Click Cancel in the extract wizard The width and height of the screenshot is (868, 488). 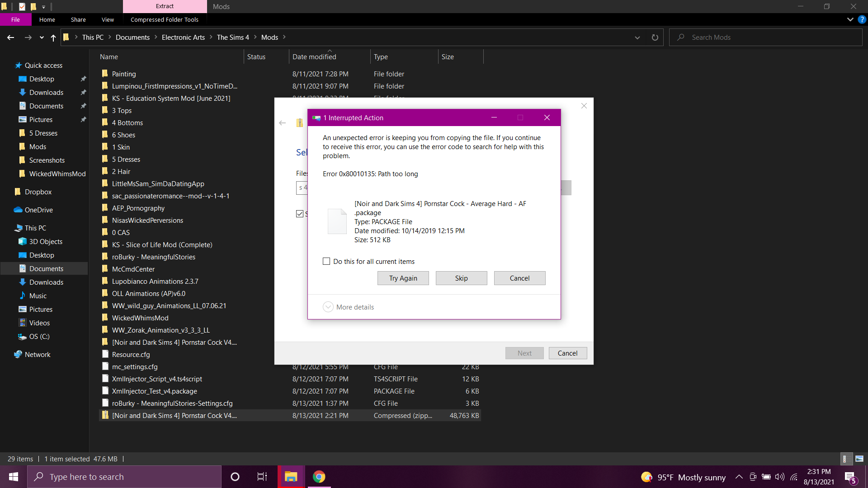tap(567, 353)
